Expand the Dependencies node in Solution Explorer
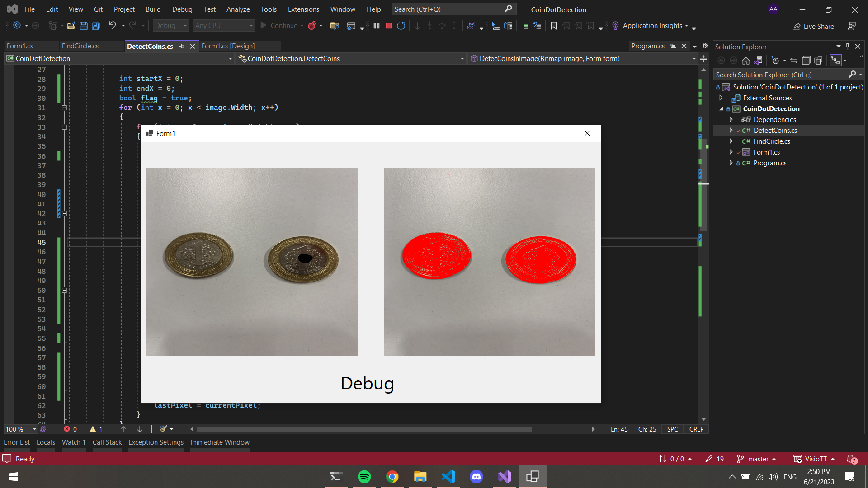The height and width of the screenshot is (488, 868). (731, 119)
